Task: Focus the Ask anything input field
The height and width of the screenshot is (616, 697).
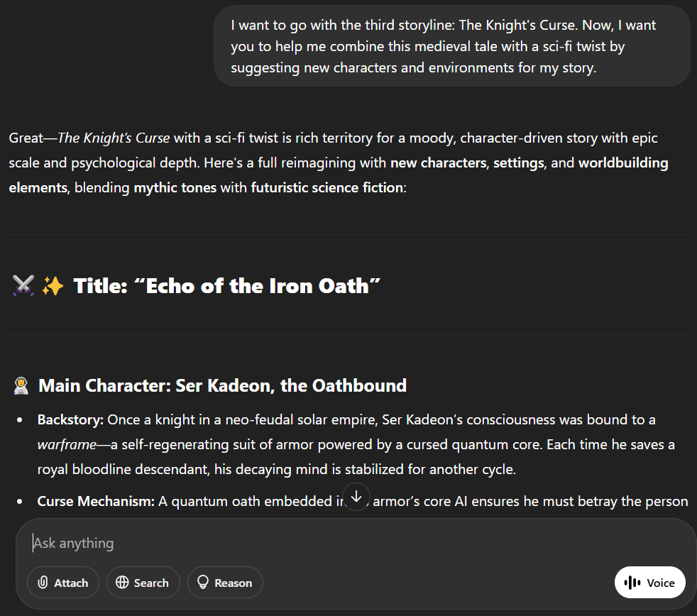Action: tap(319, 543)
